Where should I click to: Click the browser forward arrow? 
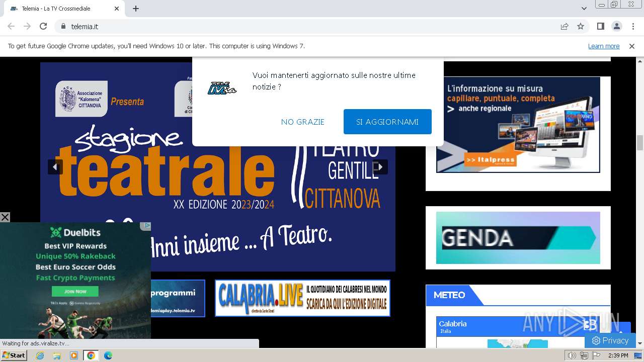coord(27,26)
